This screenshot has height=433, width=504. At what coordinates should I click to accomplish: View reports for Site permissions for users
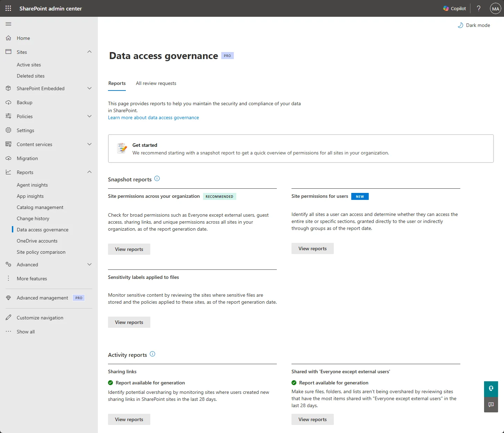coord(312,248)
